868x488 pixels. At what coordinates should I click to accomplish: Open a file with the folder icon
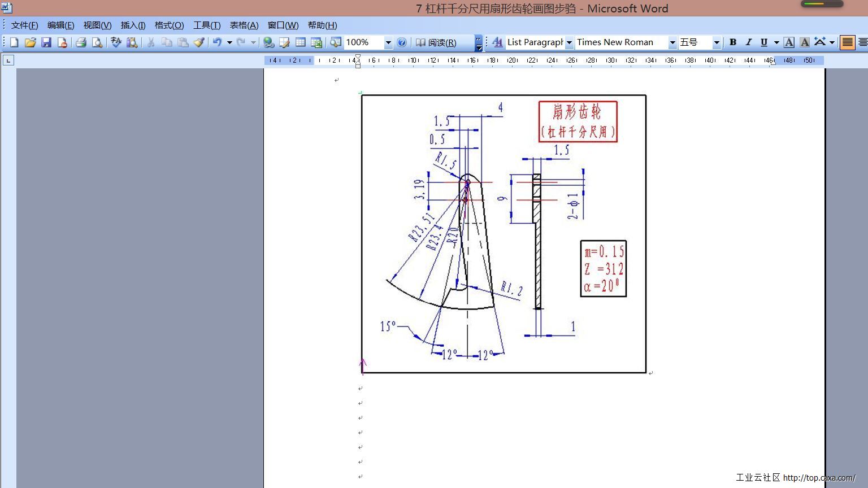click(x=30, y=42)
